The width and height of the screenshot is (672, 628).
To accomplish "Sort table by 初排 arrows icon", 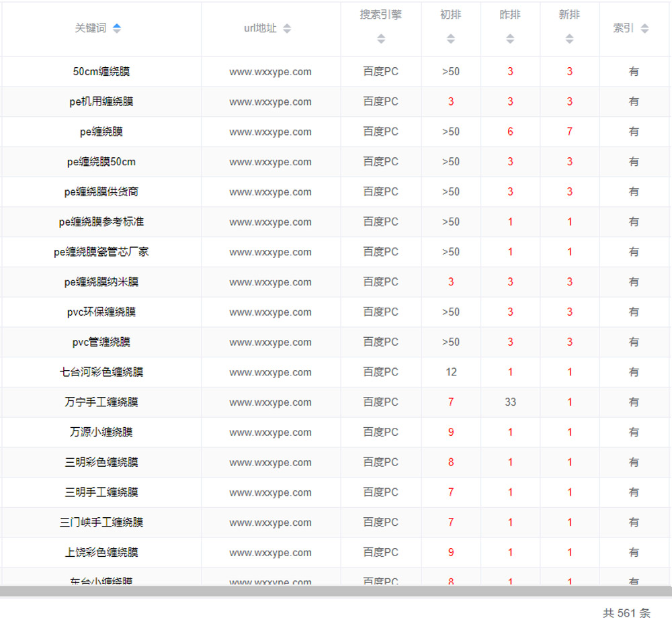I will click(451, 39).
